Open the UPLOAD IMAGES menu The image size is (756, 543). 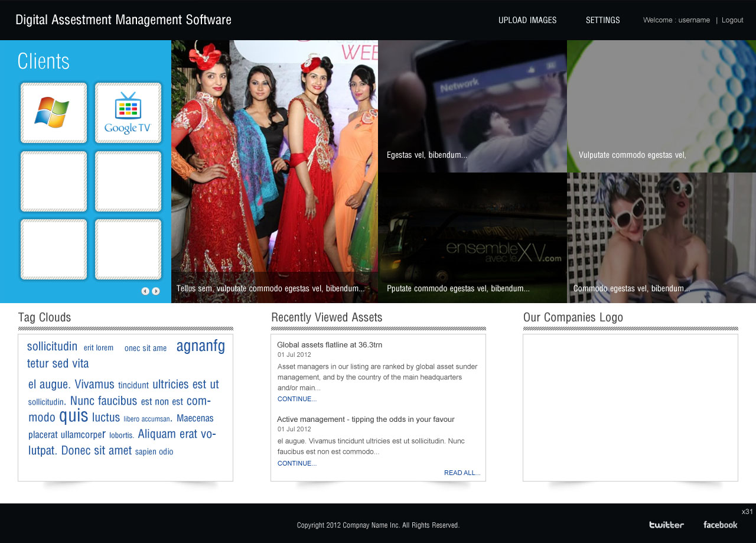527,20
